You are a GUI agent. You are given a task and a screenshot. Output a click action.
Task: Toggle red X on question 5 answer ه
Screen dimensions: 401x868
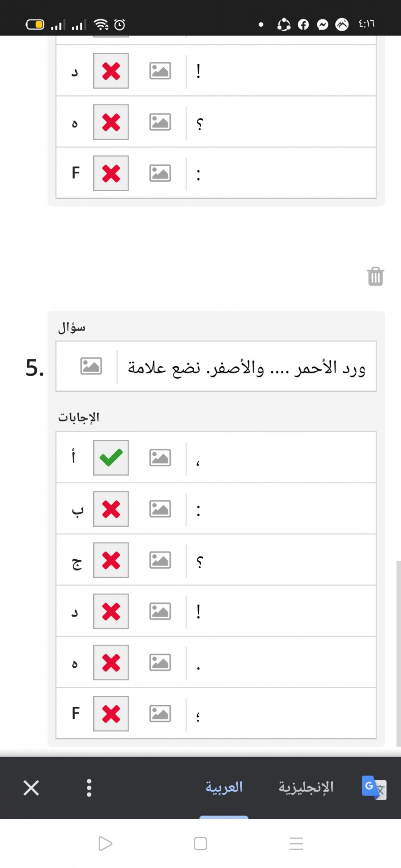click(111, 662)
